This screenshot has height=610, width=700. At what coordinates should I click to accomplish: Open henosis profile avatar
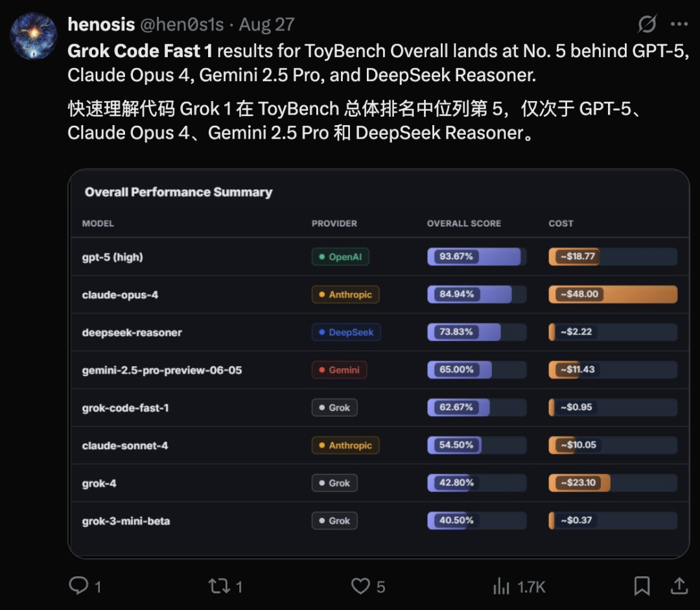pyautogui.click(x=33, y=37)
